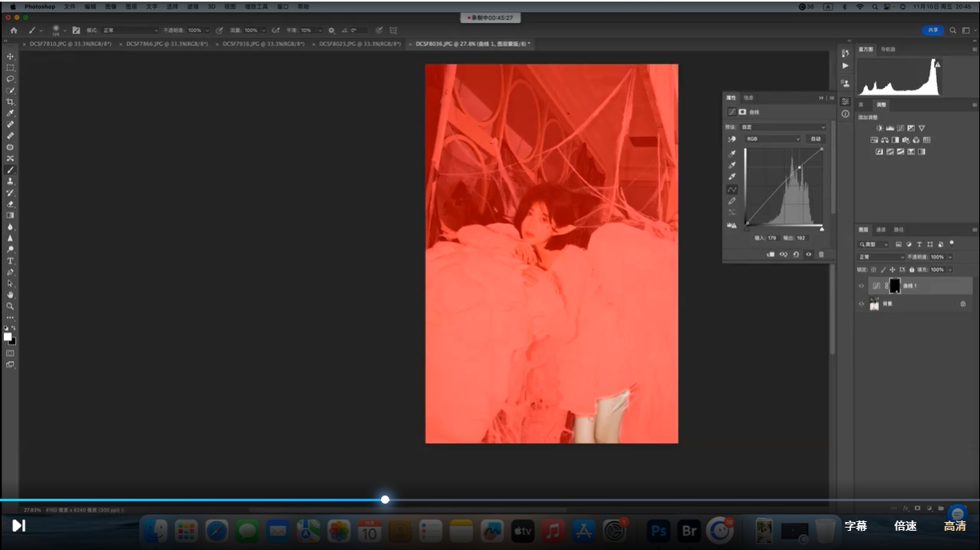
Task: Toggle curves adjustment visibility in Properties panel
Action: 809,255
